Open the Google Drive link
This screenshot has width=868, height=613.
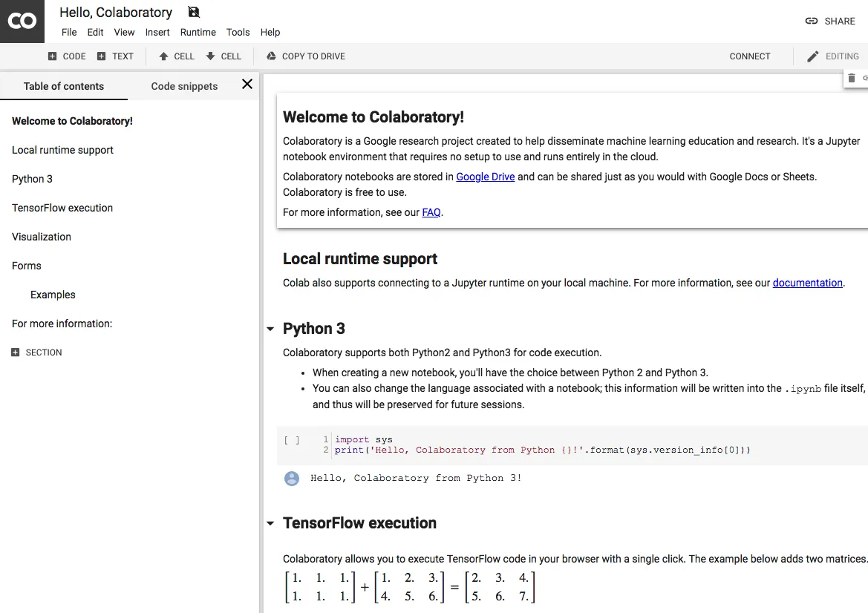[486, 177]
